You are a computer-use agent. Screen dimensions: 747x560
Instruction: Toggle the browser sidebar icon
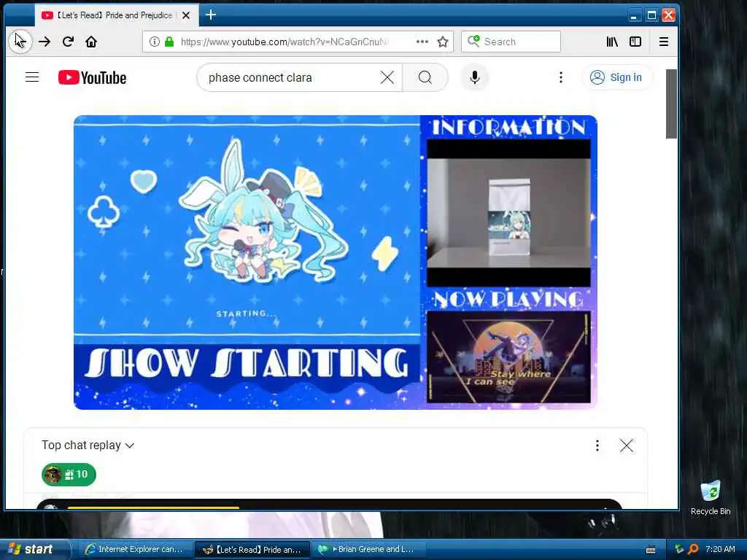pos(635,42)
